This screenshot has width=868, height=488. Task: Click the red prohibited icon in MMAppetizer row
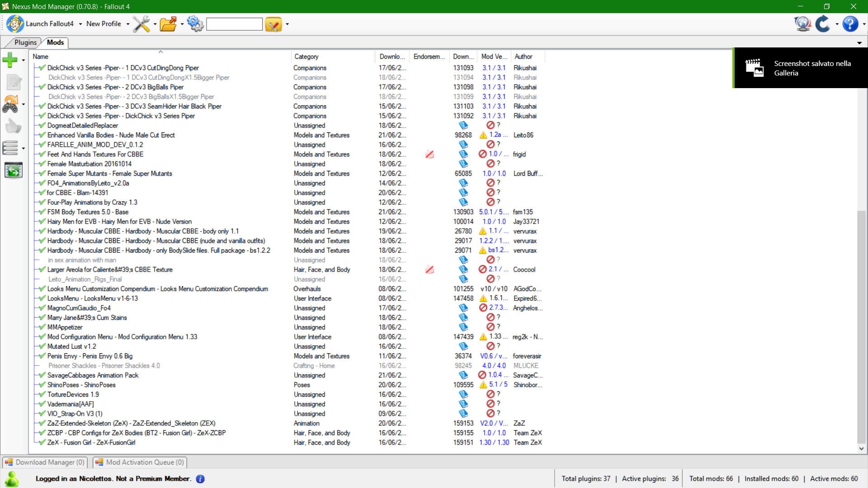490,327
